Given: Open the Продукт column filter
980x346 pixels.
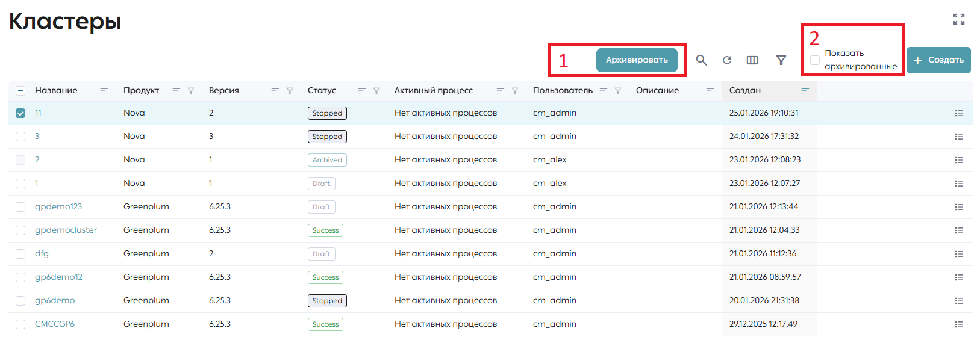Looking at the screenshot, I should tap(191, 91).
